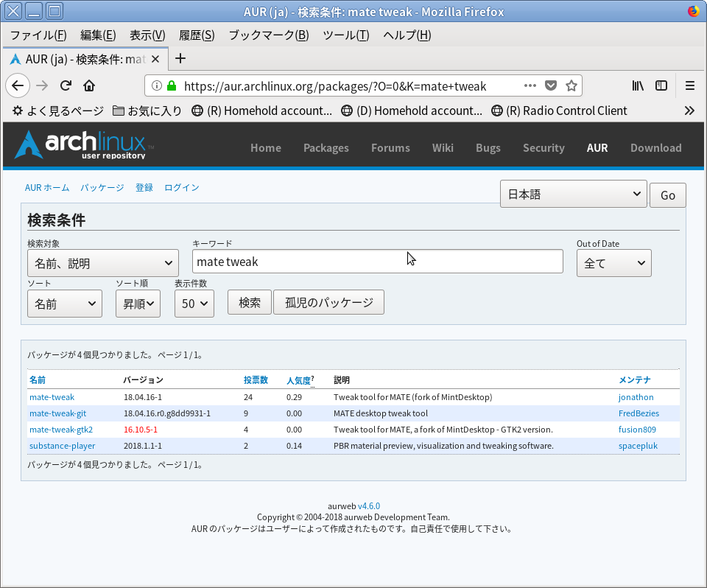Open よく見るページ bookmarks folder
This screenshot has width=707, height=588.
(57, 111)
